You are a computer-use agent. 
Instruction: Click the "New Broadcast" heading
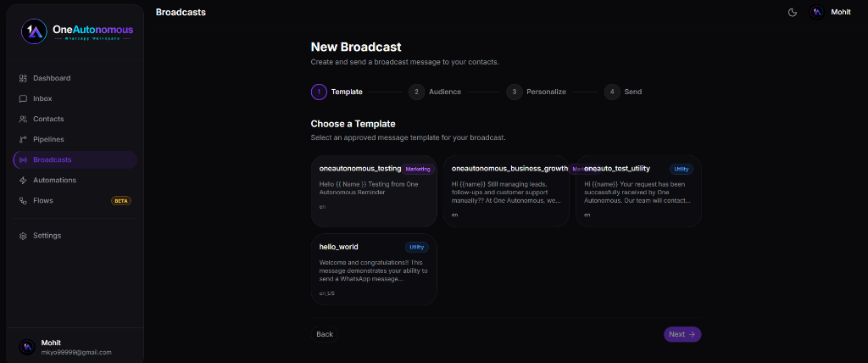356,47
